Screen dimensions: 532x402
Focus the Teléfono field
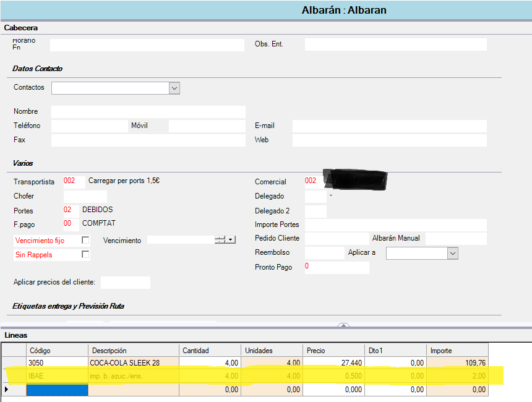(90, 126)
